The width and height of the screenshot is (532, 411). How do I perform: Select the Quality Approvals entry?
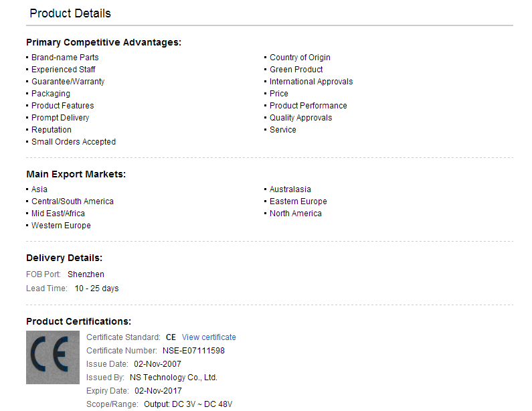click(300, 117)
